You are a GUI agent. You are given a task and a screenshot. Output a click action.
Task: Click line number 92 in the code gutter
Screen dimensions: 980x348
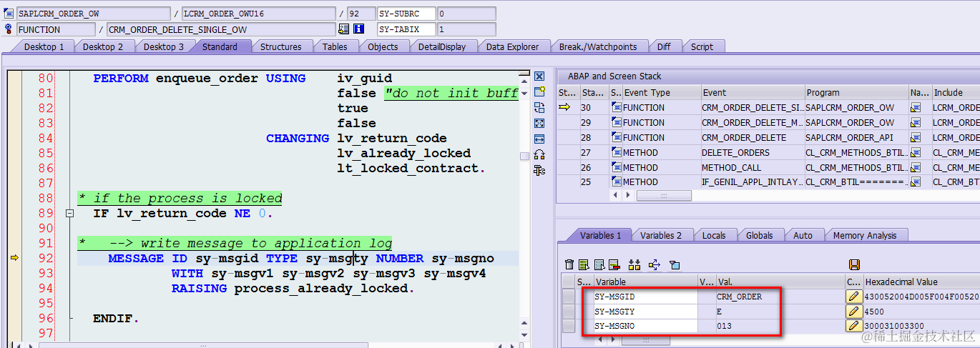(45, 259)
